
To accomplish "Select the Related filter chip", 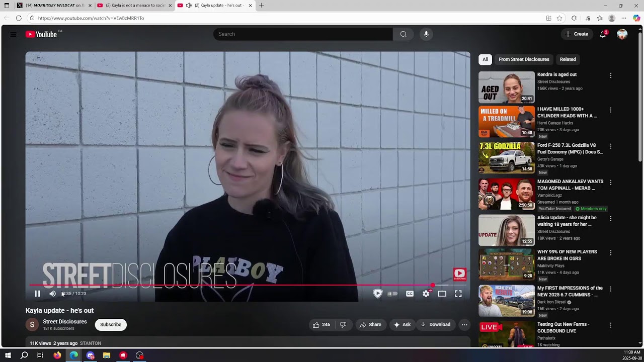I will click(x=568, y=59).
